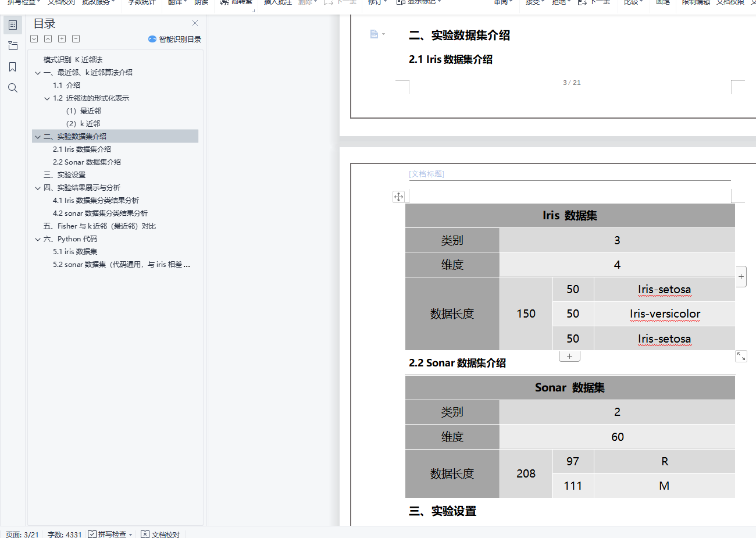Click 字数统计 in the review toolbar

142,3
